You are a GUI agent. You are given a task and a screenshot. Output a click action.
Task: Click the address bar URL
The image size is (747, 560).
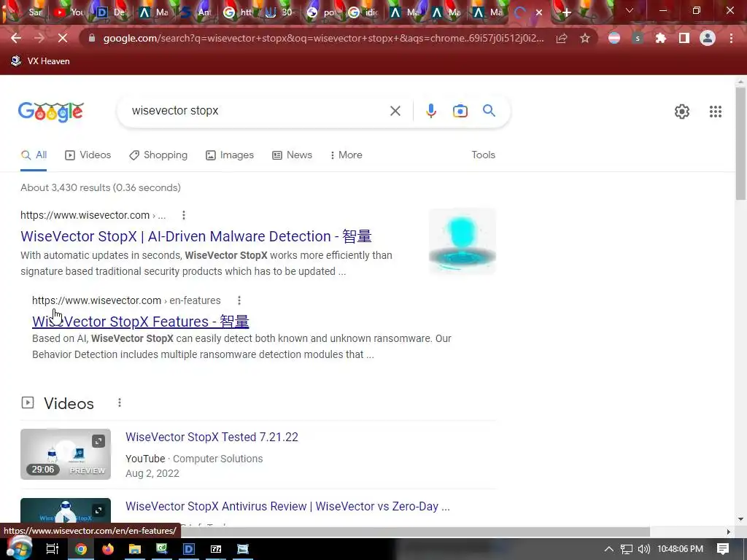(323, 38)
